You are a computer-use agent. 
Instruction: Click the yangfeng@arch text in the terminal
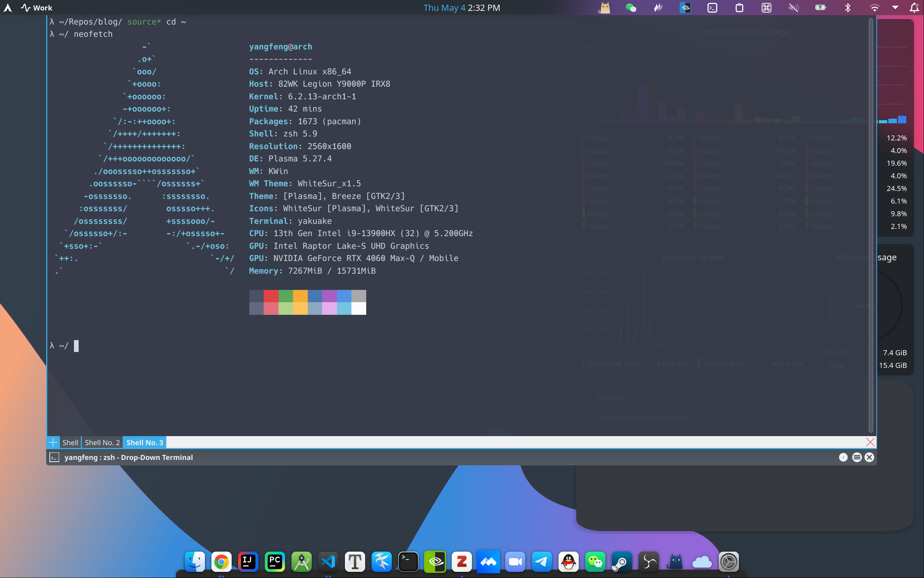[x=281, y=47]
